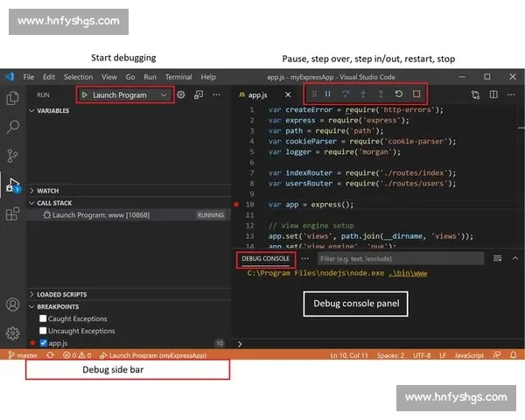Open the File menu

29,77
